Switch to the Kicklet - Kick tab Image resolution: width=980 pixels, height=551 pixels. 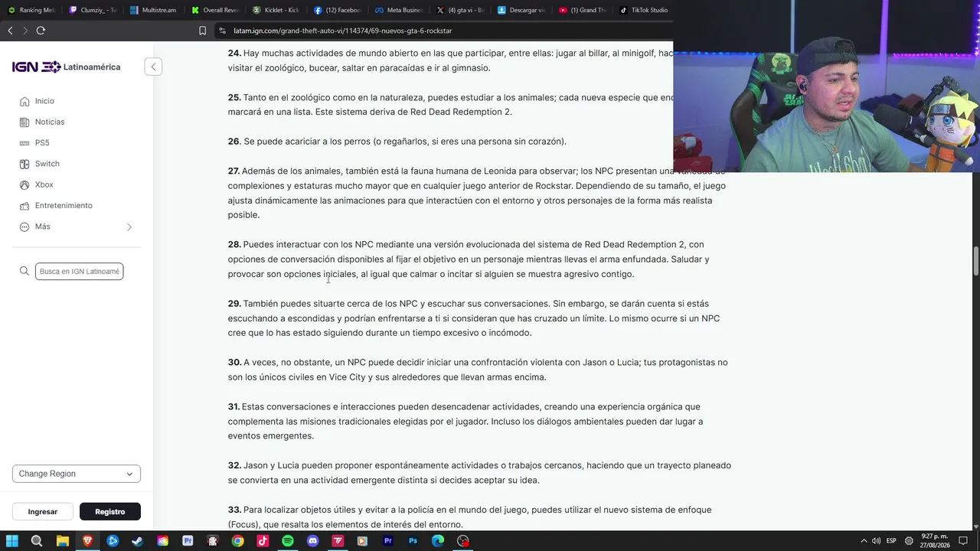276,10
